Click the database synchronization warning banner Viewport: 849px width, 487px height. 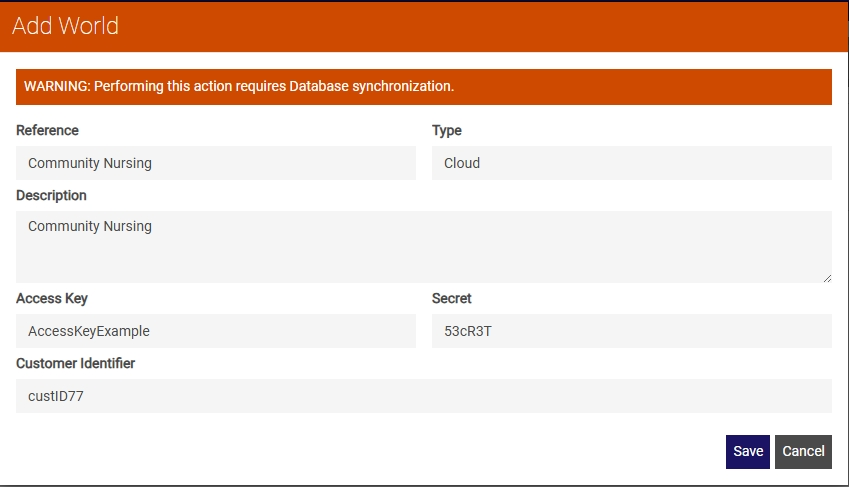423,87
